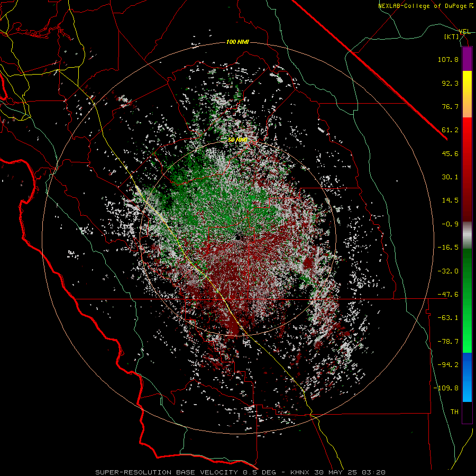Click the [KT] units label

coord(452,36)
